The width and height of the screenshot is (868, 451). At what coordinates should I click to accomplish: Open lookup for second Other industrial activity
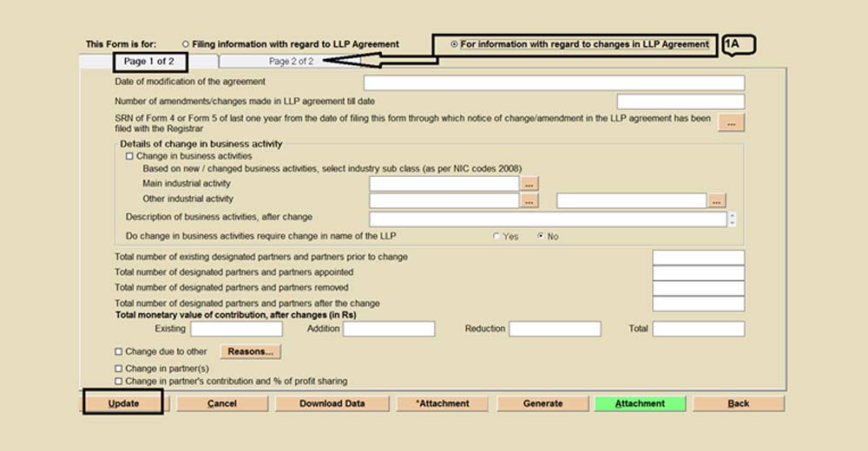point(716,201)
